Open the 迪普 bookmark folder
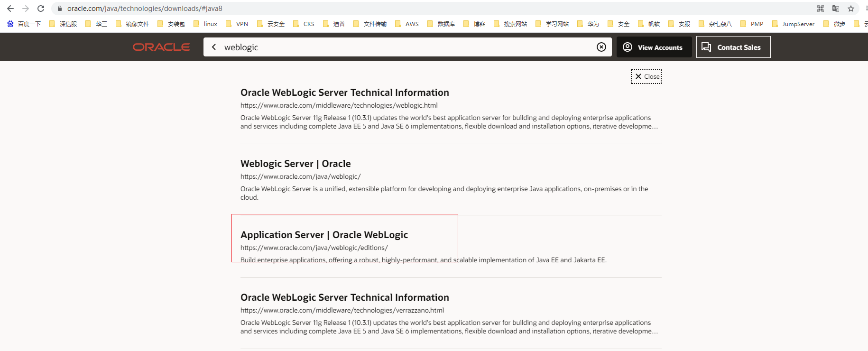The width and height of the screenshot is (868, 351). [334, 24]
